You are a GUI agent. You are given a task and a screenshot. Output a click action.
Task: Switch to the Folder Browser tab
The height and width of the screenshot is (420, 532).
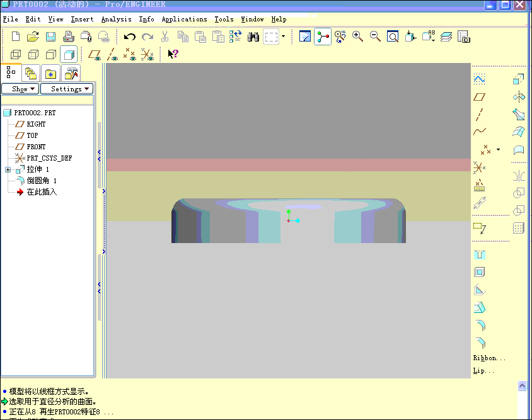(31, 73)
